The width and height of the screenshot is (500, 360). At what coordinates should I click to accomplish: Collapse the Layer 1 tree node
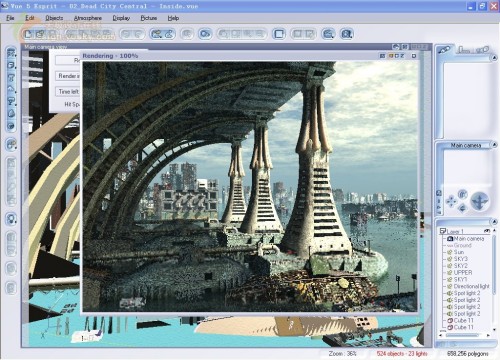point(443,231)
